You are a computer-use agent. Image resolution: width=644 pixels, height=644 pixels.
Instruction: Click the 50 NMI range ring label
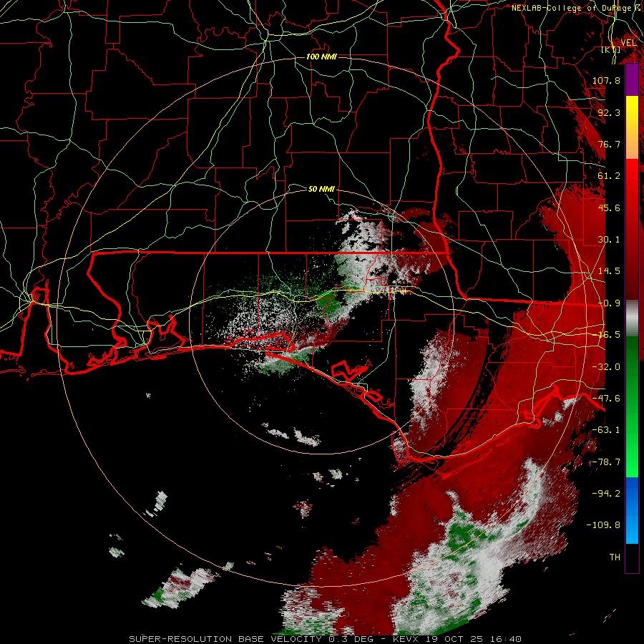click(x=321, y=190)
